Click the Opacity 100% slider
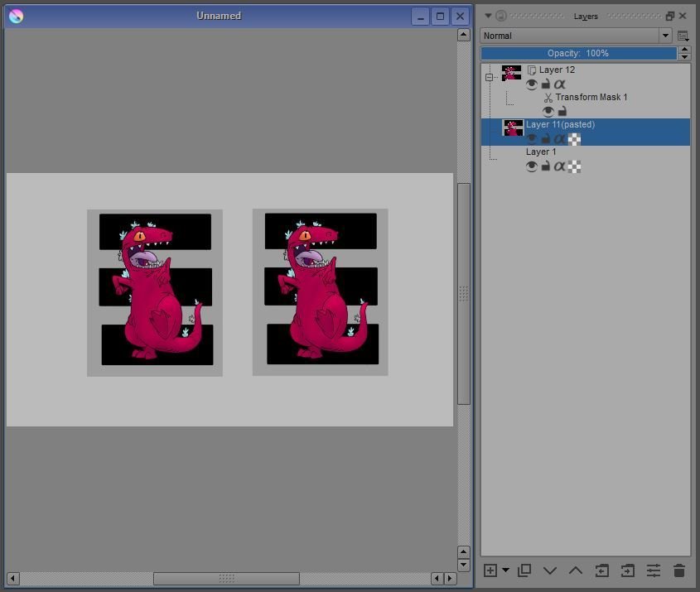 pos(578,53)
